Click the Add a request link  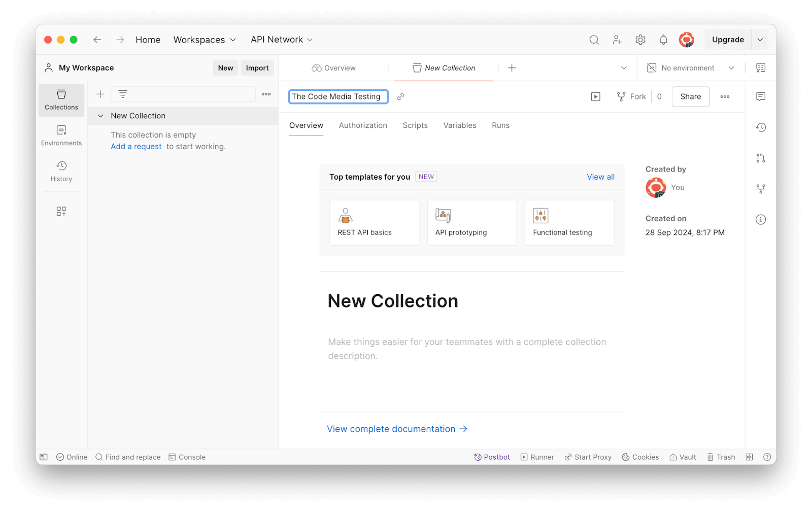pos(136,147)
